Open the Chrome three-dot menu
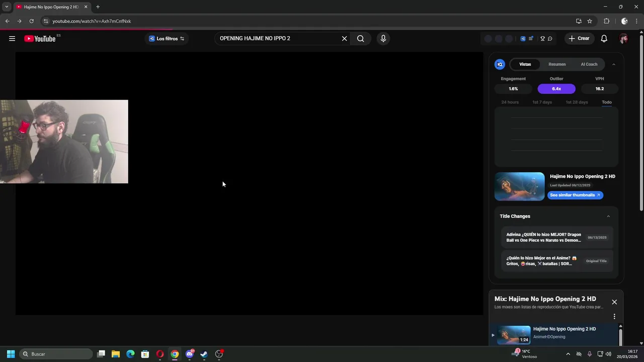 pos(636,21)
